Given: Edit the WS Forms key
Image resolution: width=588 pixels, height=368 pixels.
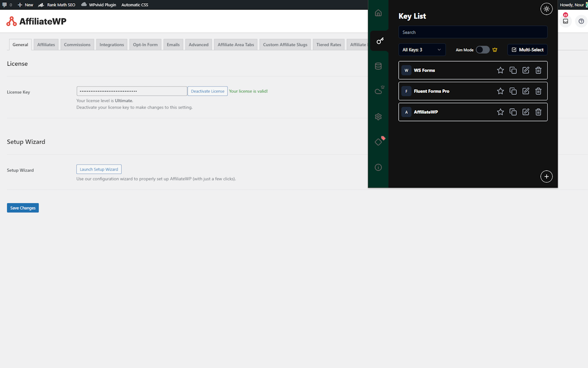Looking at the screenshot, I should coord(526,70).
